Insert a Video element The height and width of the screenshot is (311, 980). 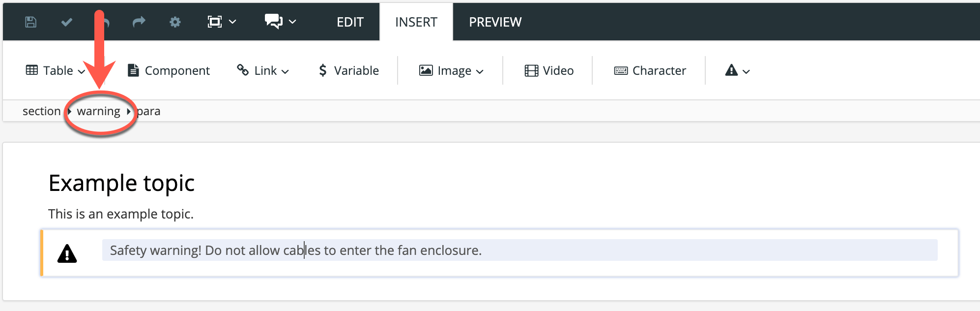[x=549, y=71]
